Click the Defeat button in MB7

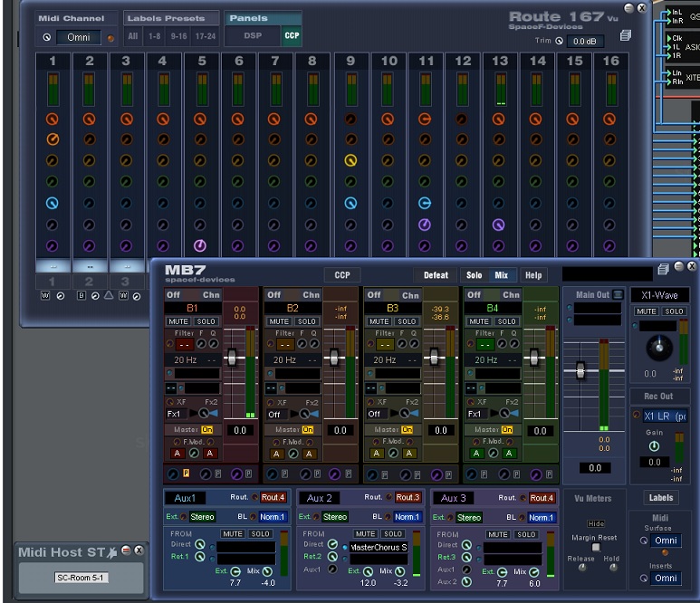436,275
